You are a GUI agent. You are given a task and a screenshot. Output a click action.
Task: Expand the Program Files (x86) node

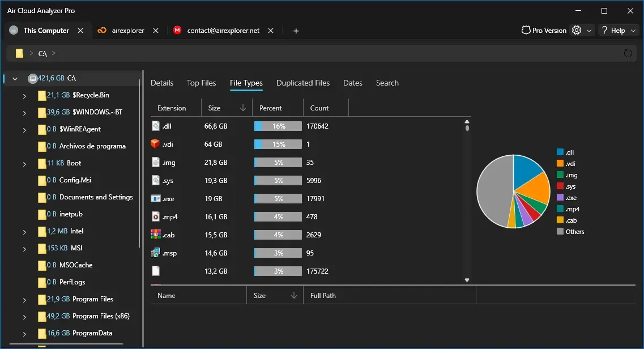(24, 317)
